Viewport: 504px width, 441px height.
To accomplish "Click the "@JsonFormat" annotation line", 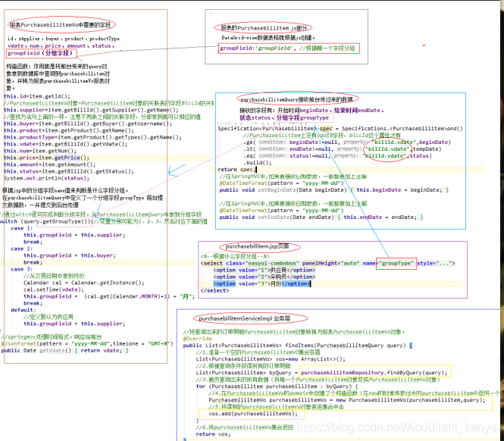I will click(87, 343).
